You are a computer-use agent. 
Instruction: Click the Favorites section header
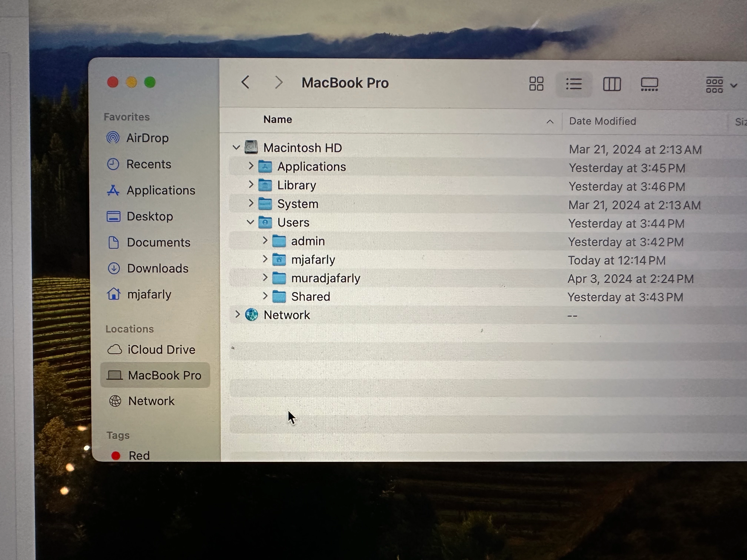127,117
